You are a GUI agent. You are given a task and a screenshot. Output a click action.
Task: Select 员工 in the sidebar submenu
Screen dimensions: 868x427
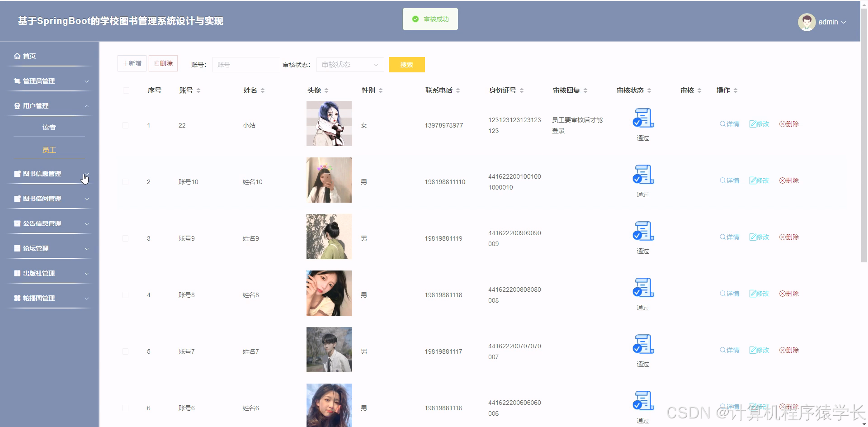(x=49, y=149)
